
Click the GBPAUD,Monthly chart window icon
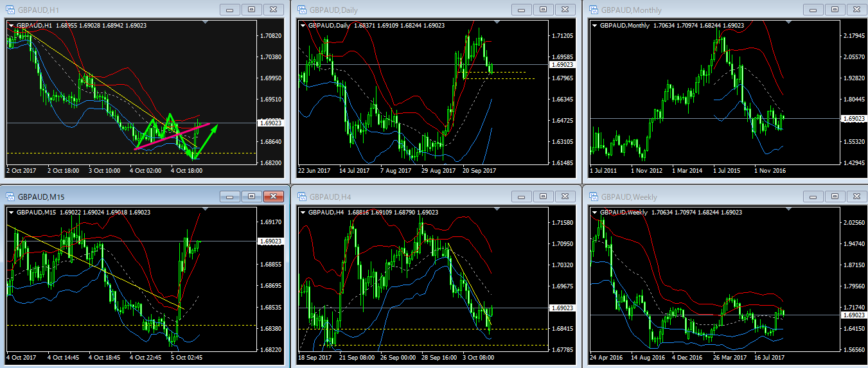[x=592, y=10]
